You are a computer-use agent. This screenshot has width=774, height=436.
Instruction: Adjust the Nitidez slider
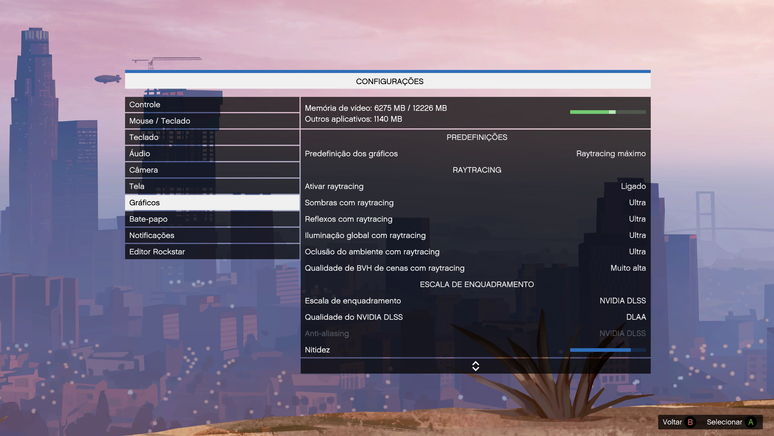608,350
